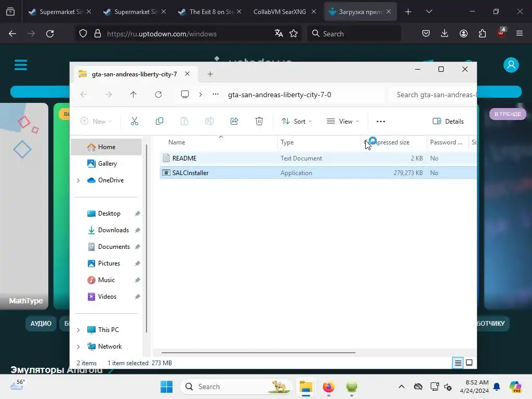Switch to CollabVM SearXNG tab

point(284,11)
